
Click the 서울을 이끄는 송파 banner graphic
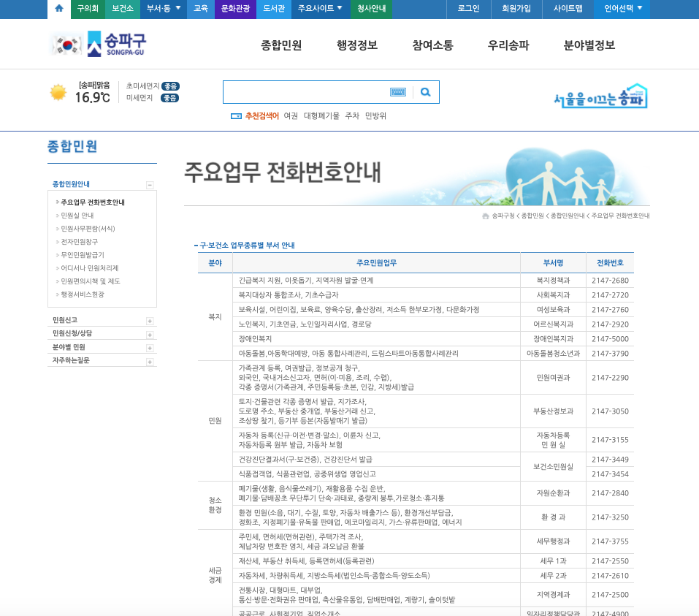click(x=597, y=96)
